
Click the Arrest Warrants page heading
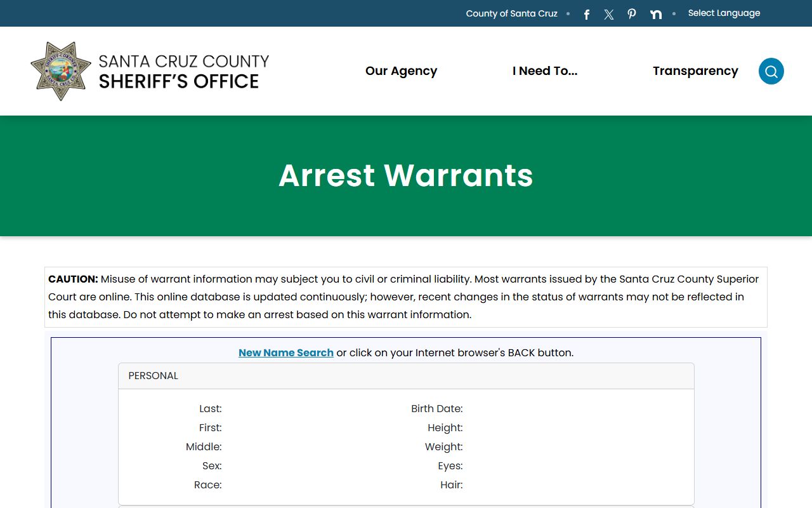[406, 175]
